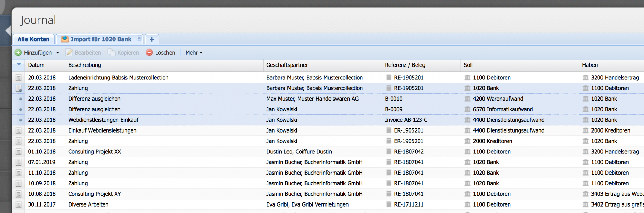Expand the Mehr menu
The image size is (644, 213).
[x=194, y=53]
